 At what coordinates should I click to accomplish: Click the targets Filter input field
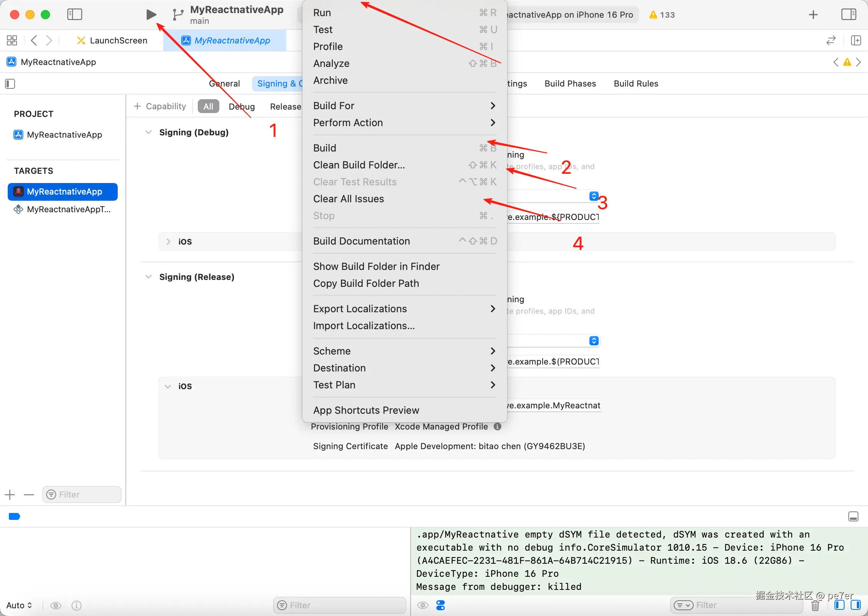(82, 494)
